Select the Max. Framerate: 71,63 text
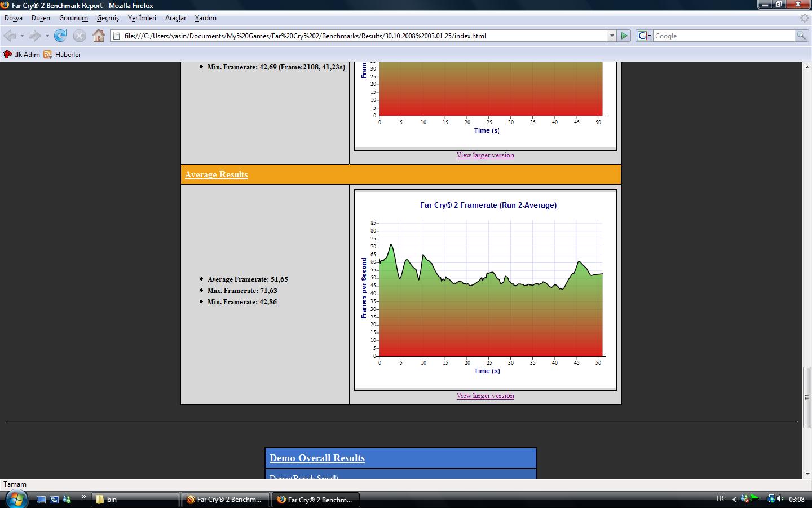This screenshot has width=812, height=508. coord(242,291)
